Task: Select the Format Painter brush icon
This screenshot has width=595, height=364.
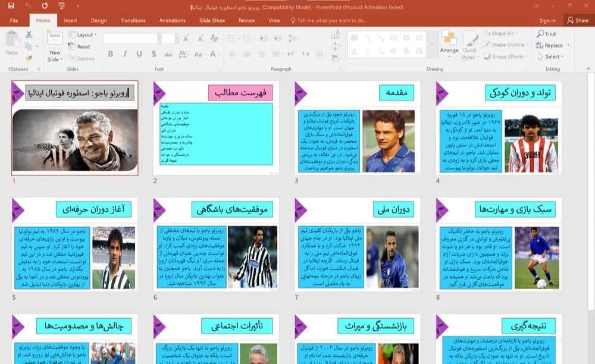Action: pyautogui.click(x=29, y=58)
